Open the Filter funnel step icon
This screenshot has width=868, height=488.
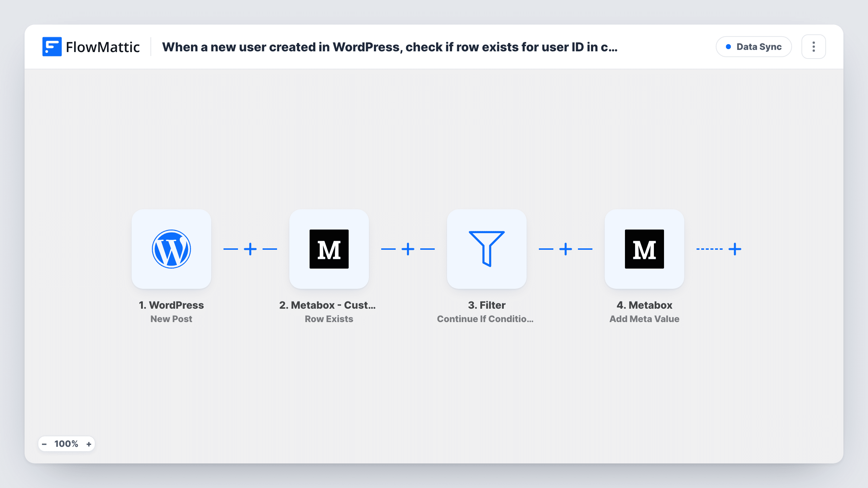coord(487,249)
